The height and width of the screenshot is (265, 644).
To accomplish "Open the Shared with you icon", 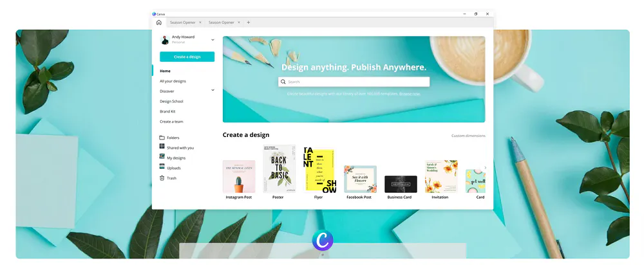I will pos(162,147).
